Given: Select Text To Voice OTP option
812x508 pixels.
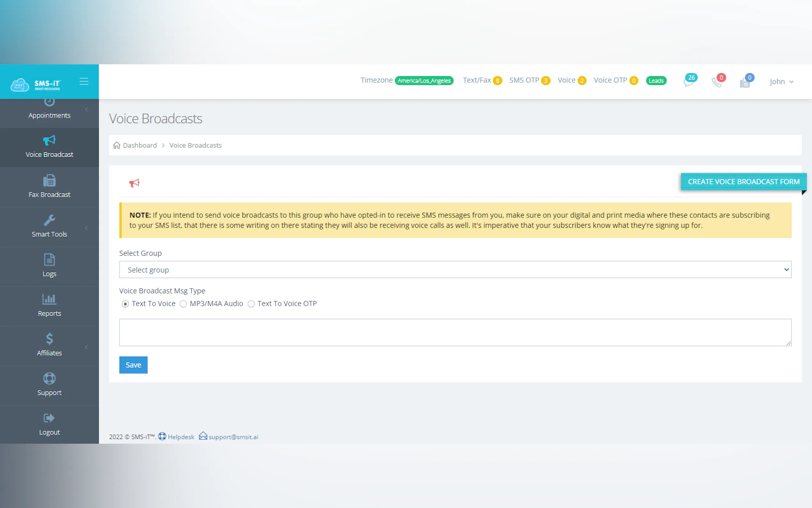Looking at the screenshot, I should pyautogui.click(x=251, y=304).
